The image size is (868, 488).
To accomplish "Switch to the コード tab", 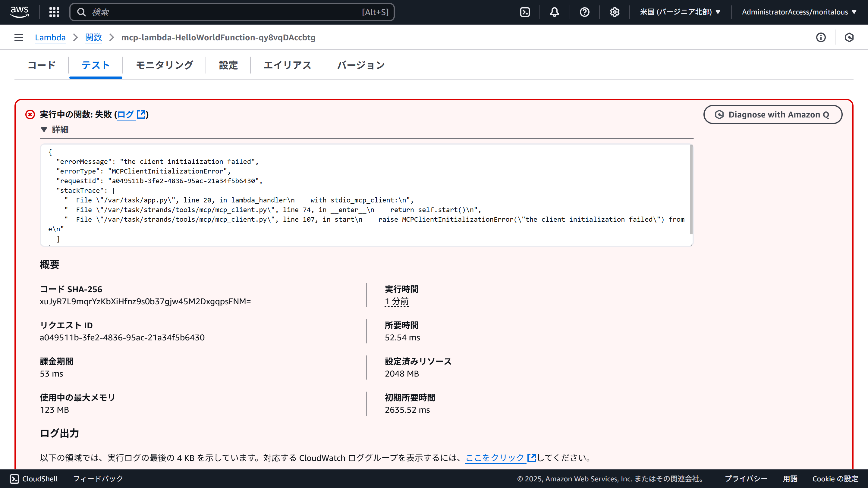I will pos(42,65).
